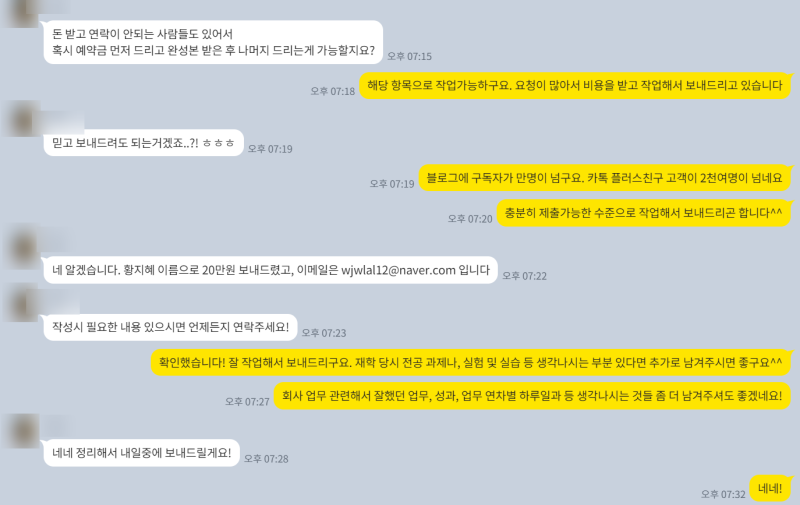Click the 믿고 보내드려도 되는거겠죠 message bubble
Image resolution: width=800 pixels, height=505 pixels.
143,143
